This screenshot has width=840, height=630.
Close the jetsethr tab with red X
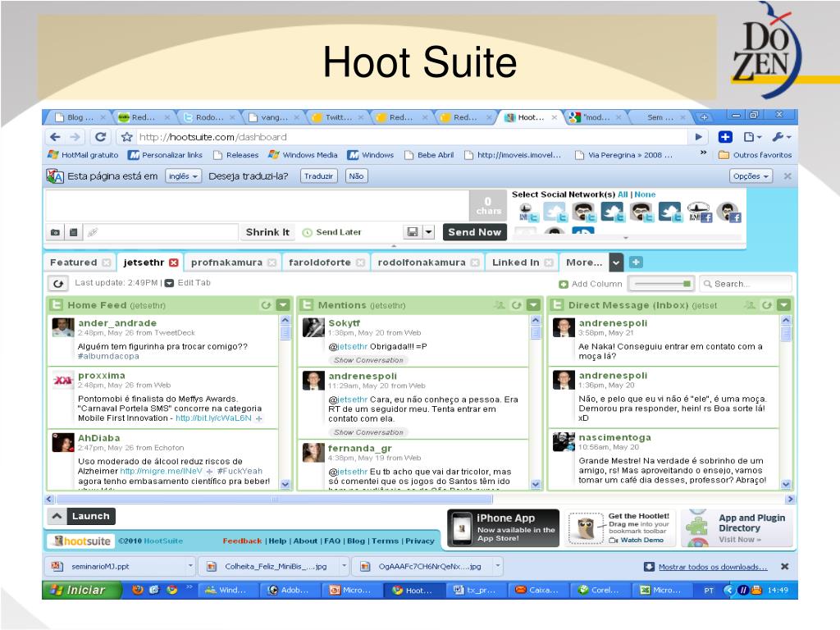coord(174,262)
